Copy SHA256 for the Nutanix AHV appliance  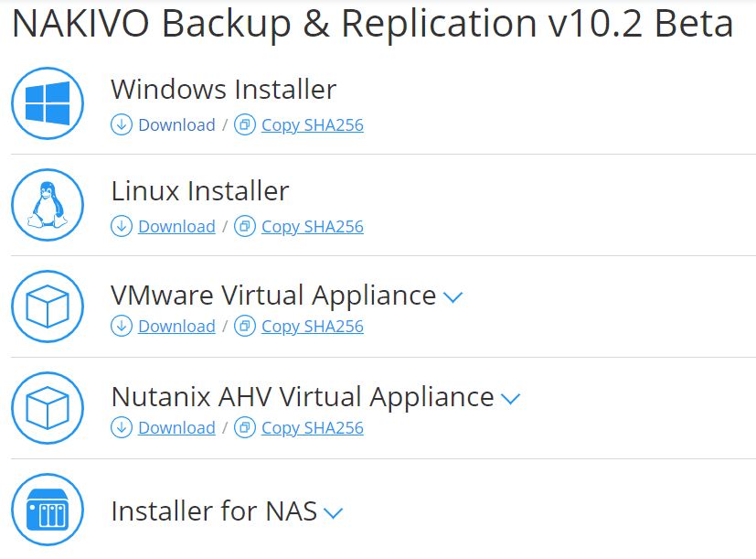pyautogui.click(x=313, y=428)
